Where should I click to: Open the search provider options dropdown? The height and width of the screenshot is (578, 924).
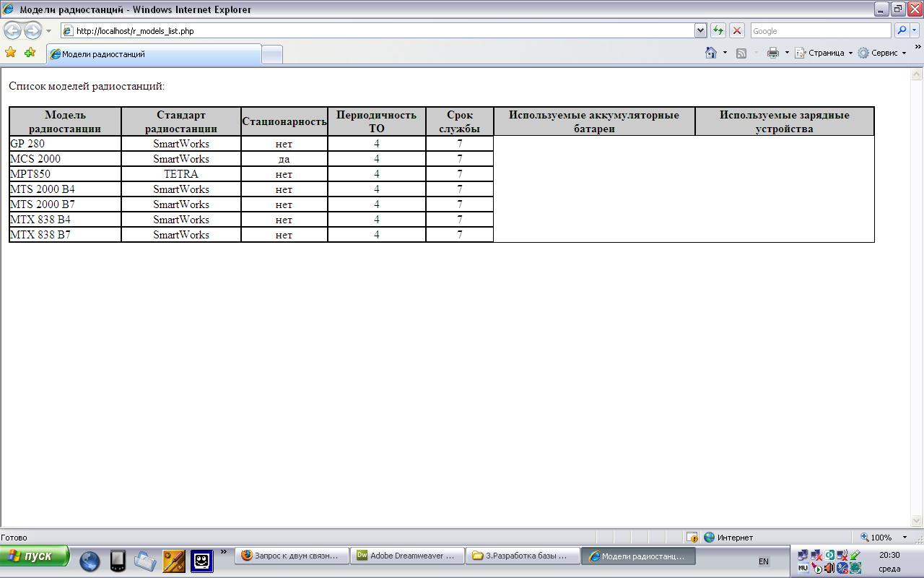point(915,31)
